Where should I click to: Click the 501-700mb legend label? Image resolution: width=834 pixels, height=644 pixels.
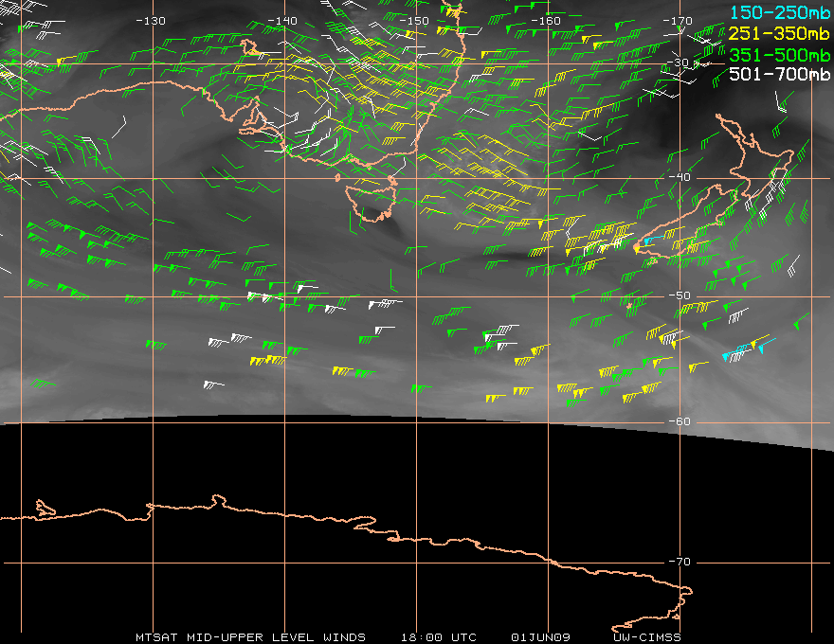[x=779, y=74]
